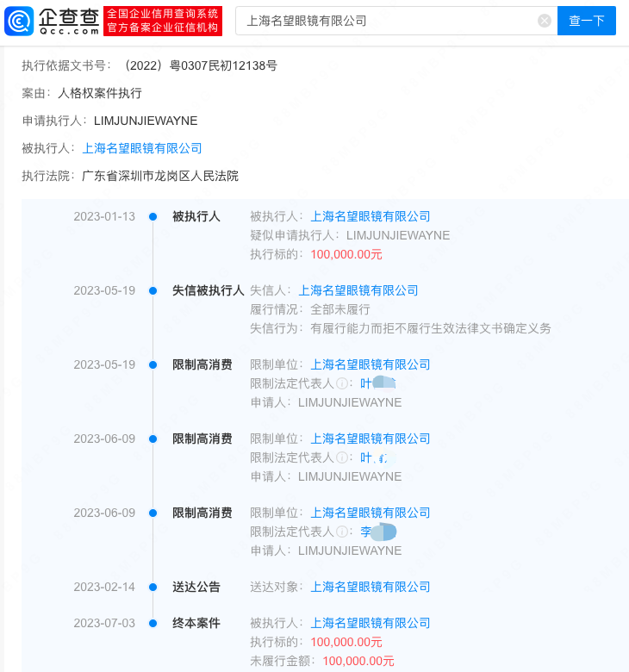Click the 有履行能力而拒不履行 失信行为 text
Screen dimensions: 629x672
click(x=431, y=328)
